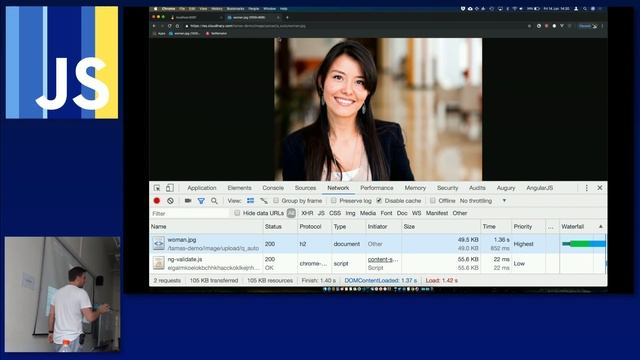Open the No throttling dropdown

(483, 201)
